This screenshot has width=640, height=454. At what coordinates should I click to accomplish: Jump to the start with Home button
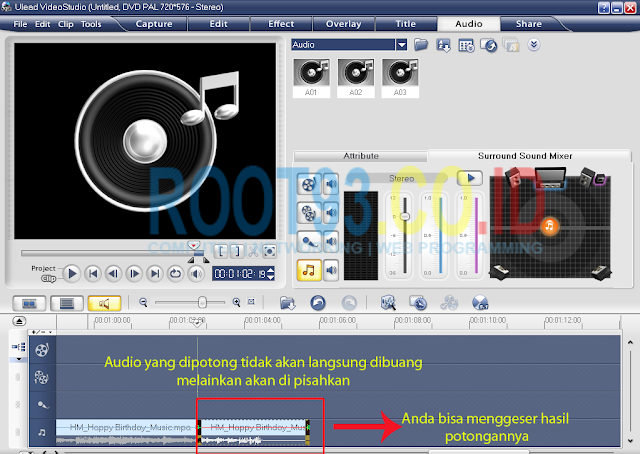[x=93, y=274]
